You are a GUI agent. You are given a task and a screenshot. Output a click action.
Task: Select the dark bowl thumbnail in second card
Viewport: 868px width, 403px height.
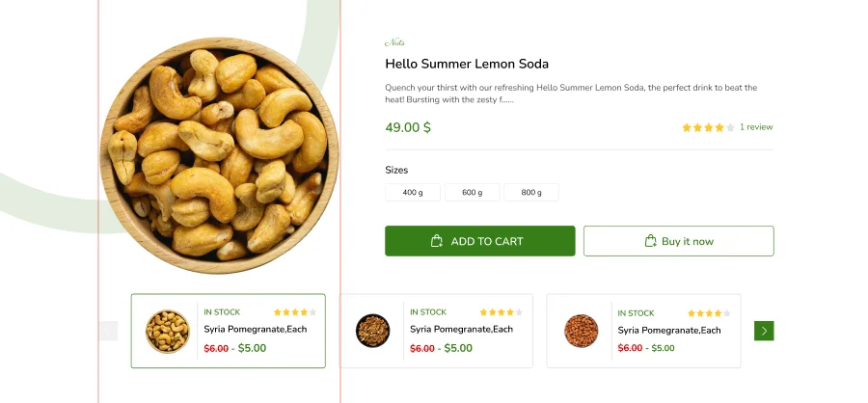(372, 331)
